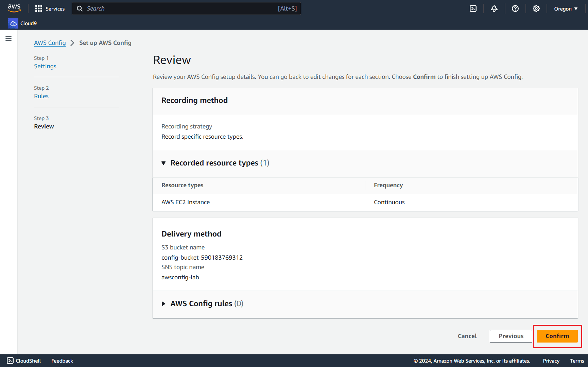588x367 pixels.
Task: Click the search magnifier icon
Action: [x=80, y=8]
